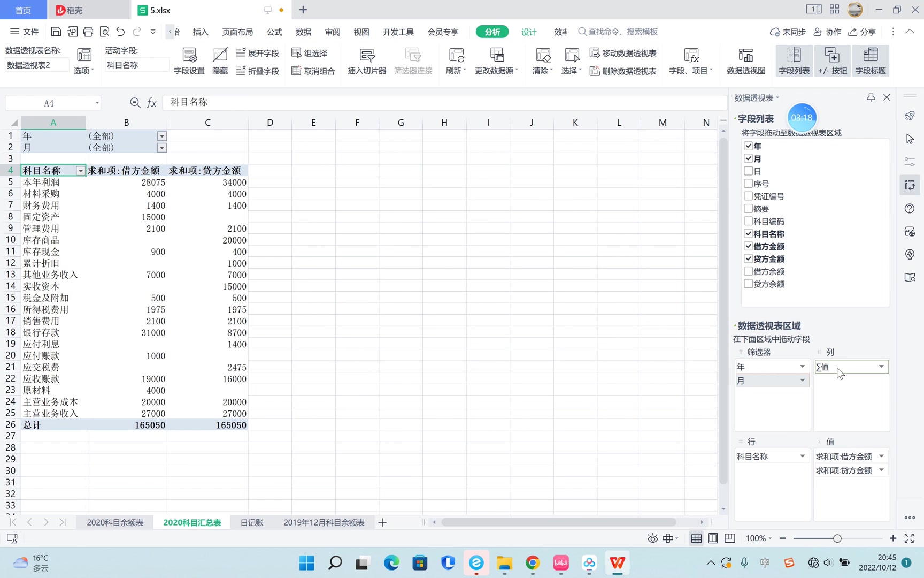Click the 隐藏 hide tool

pyautogui.click(x=220, y=61)
